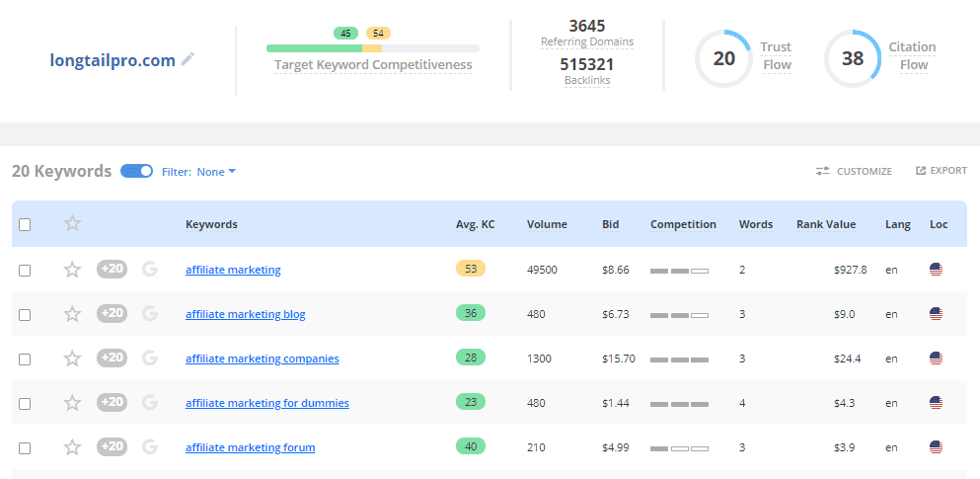Check the affiliate marketing companies row checkbox
The width and height of the screenshot is (980, 479).
(x=25, y=359)
